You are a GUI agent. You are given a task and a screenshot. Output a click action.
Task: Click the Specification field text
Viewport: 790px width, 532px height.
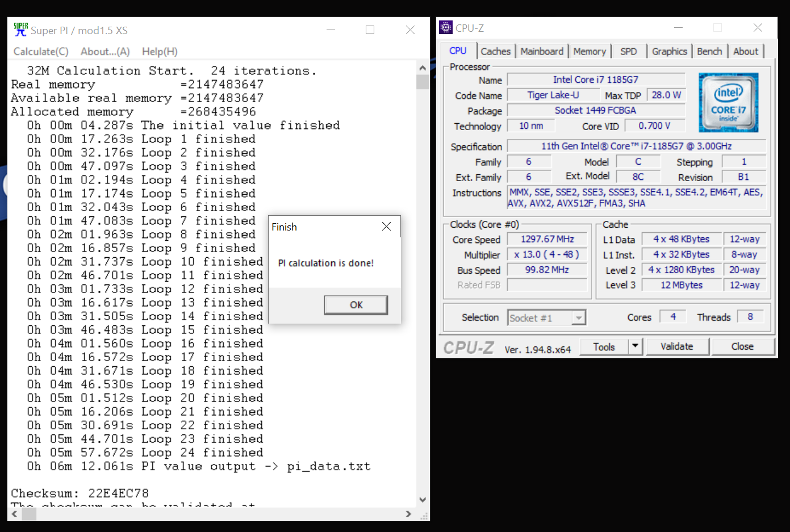coord(636,146)
